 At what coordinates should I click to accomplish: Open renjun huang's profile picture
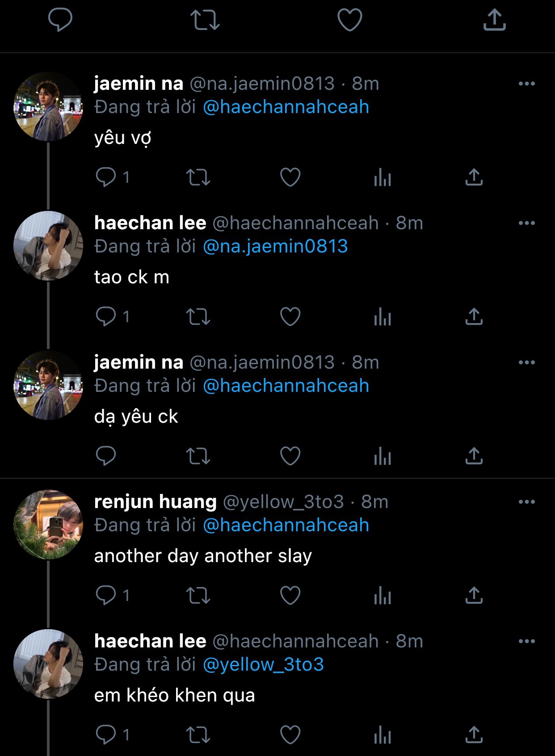tap(48, 525)
